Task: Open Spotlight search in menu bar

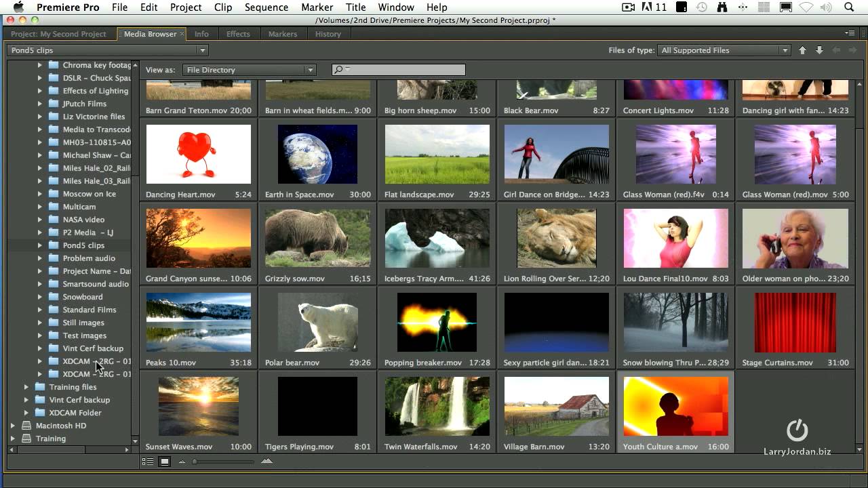Action: click(x=849, y=7)
